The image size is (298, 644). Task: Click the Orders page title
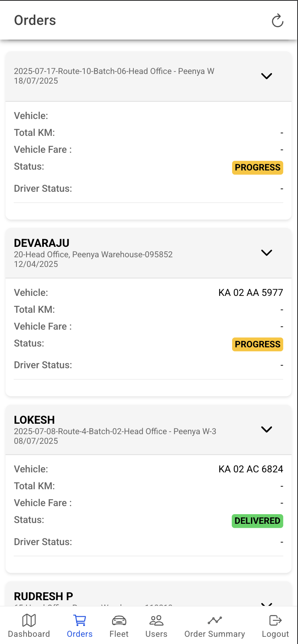[x=35, y=21]
